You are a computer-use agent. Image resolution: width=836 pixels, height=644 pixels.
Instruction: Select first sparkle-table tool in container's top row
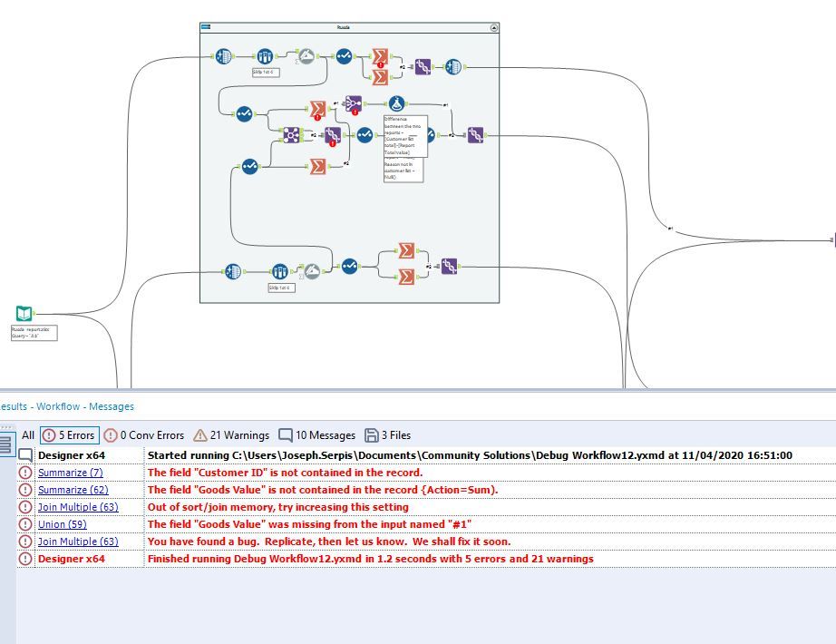click(224, 56)
